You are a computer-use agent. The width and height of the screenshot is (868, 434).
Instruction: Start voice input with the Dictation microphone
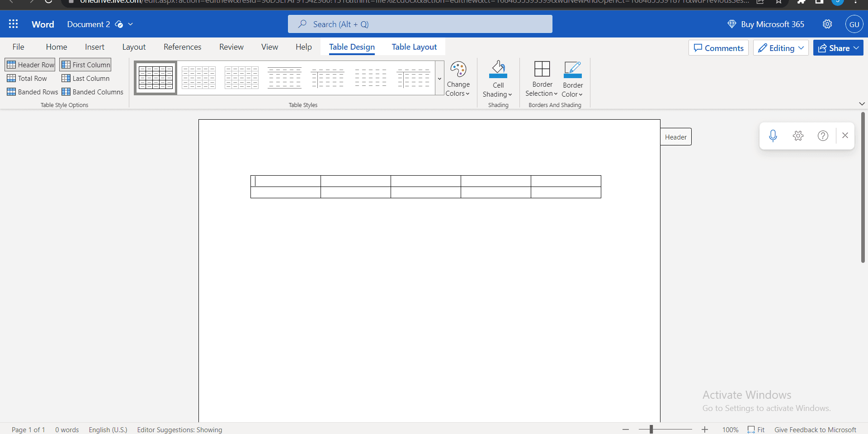[x=773, y=135]
